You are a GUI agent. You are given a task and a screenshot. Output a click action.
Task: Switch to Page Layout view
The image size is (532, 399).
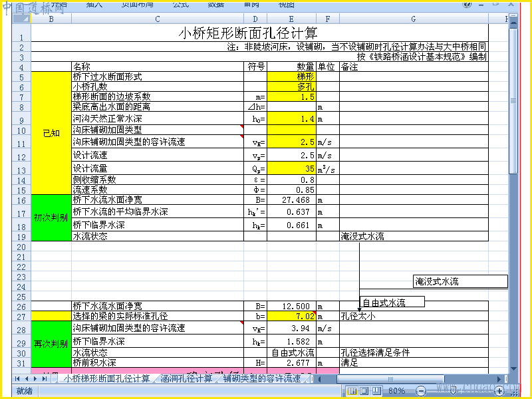[364, 391]
